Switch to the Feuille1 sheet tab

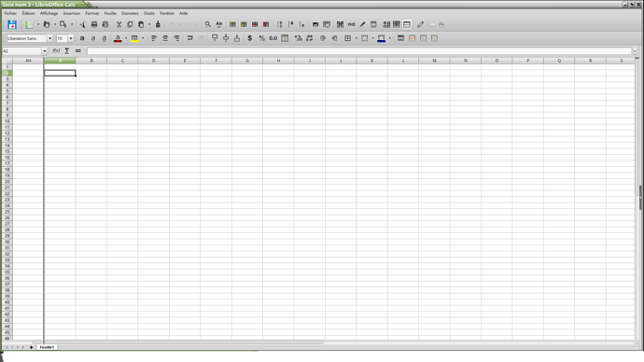(47, 347)
